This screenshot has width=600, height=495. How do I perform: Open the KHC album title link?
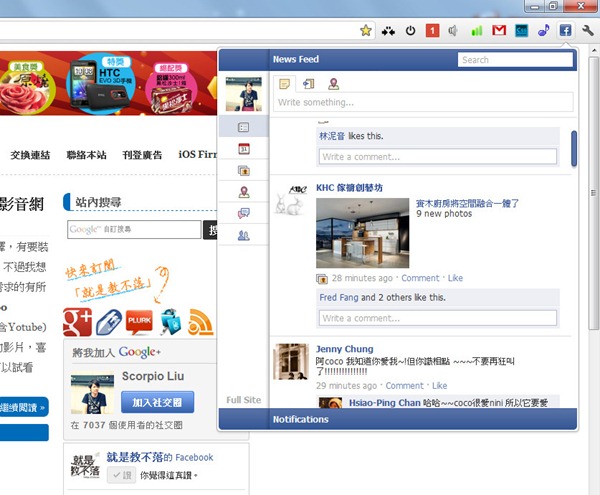click(x=467, y=203)
